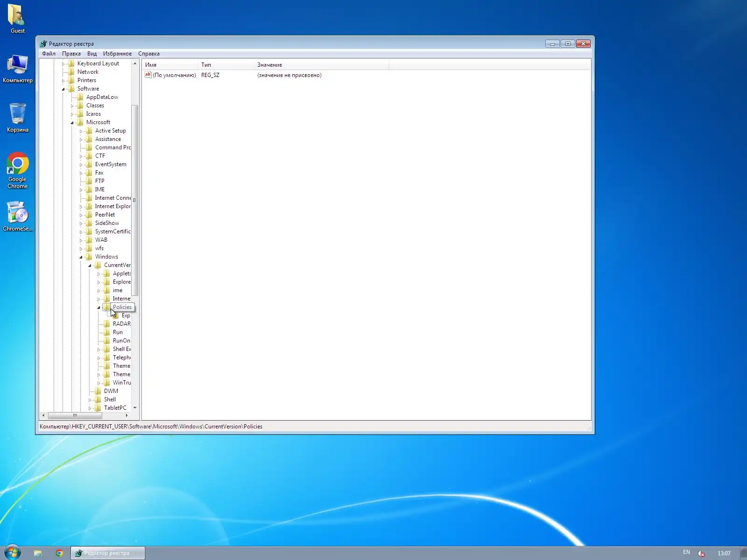This screenshot has height=560, width=747.
Task: Click the open Policies folder icon
Action: pyautogui.click(x=107, y=307)
